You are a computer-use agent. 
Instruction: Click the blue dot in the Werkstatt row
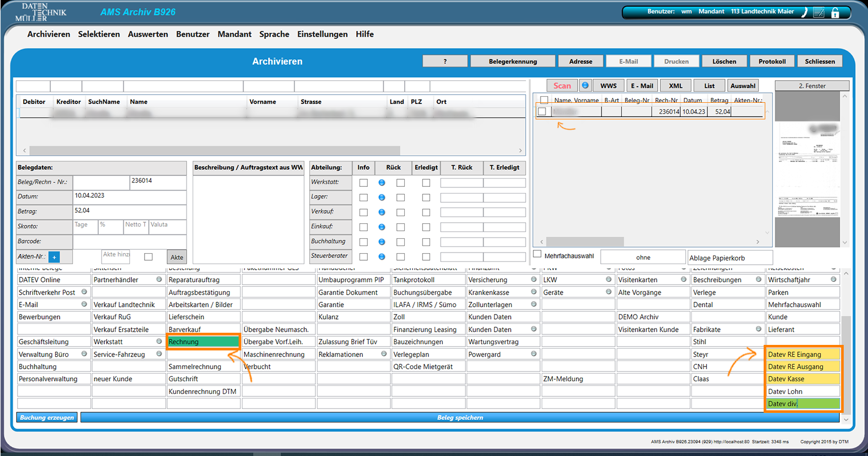point(382,182)
